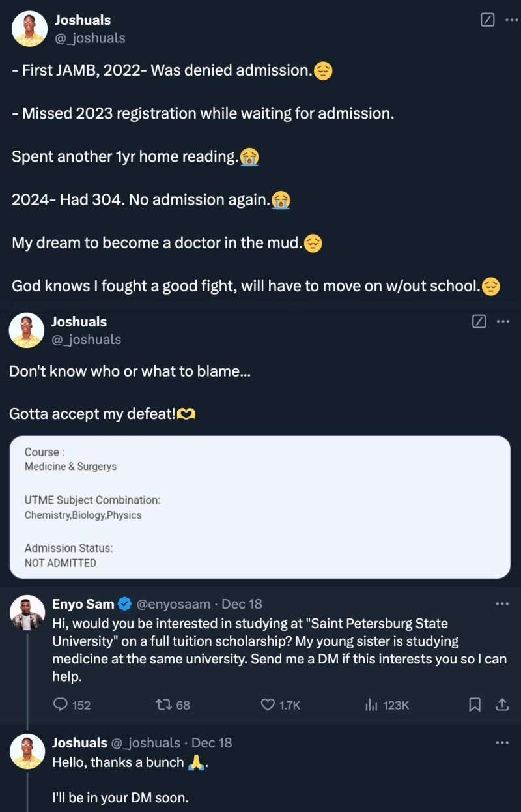Image resolution: width=521 pixels, height=812 pixels.
Task: Open more options on Enyo Sam's reply
Action: (x=502, y=604)
